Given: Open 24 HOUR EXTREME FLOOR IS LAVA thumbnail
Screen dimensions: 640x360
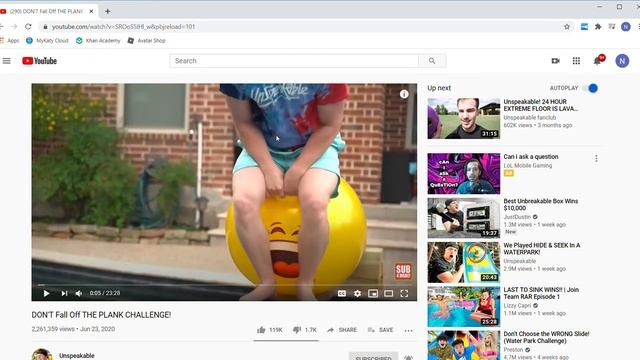Looking at the screenshot, I should point(464,118).
